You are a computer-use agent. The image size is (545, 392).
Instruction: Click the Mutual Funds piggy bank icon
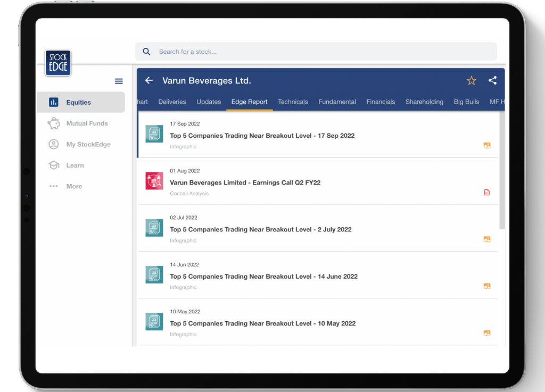[x=54, y=123]
